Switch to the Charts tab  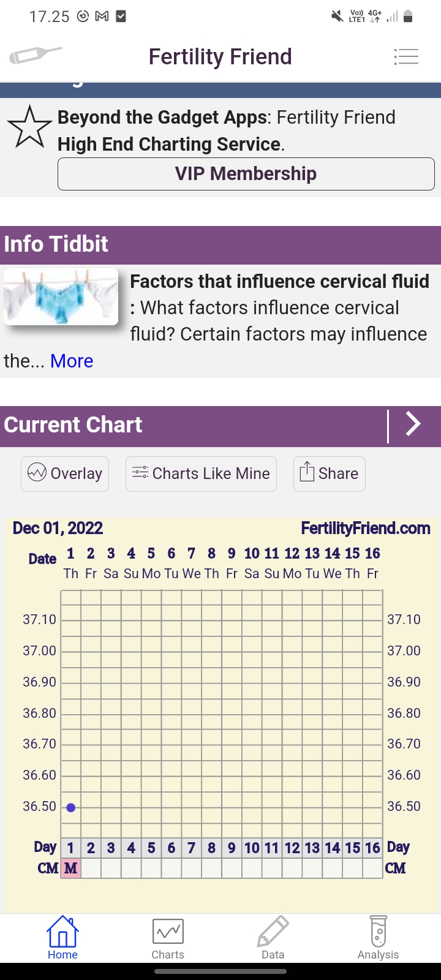[168, 937]
